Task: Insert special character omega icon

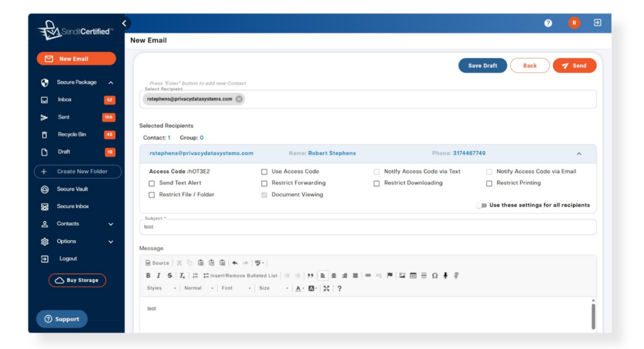Action: 435,275
